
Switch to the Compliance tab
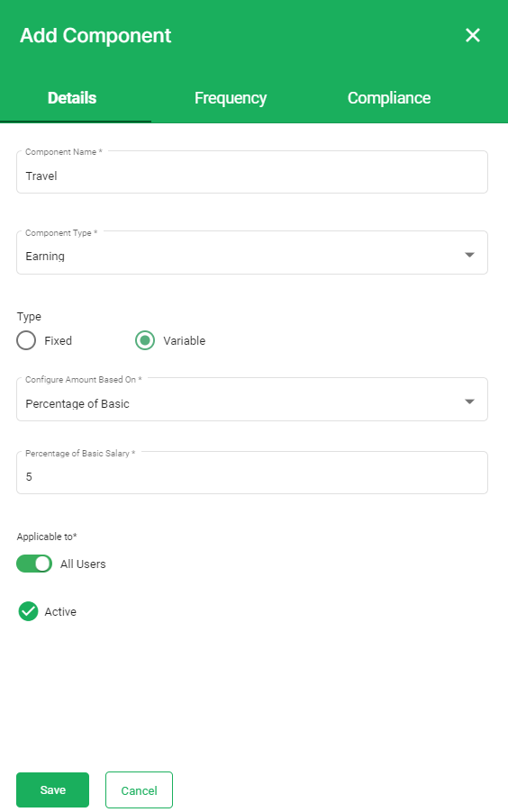pos(389,98)
